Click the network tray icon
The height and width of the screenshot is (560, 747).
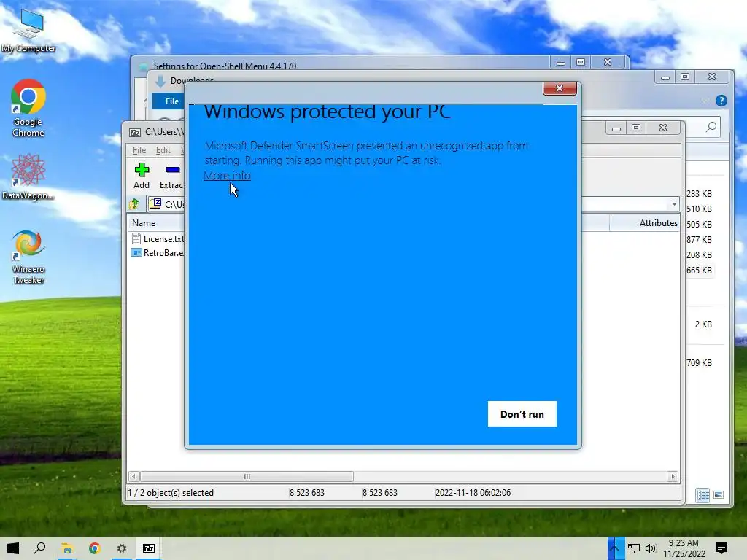click(x=634, y=548)
